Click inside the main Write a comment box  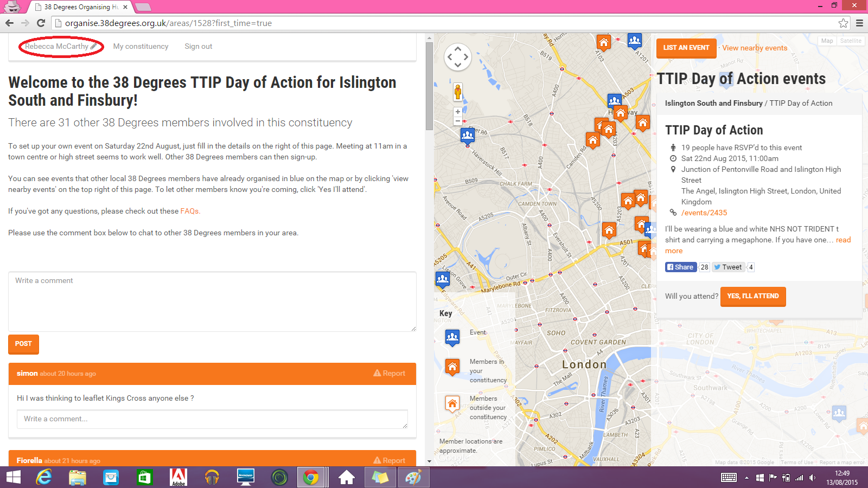click(x=212, y=301)
